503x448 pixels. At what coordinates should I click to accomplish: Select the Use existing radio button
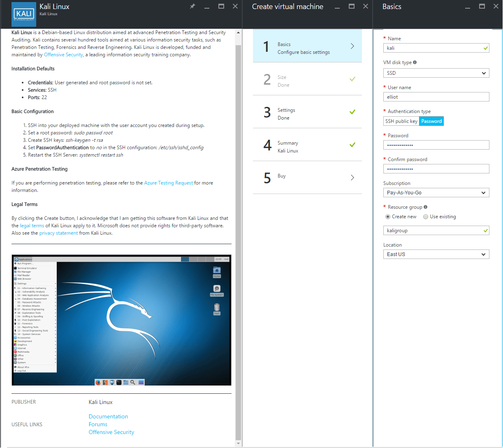click(x=426, y=217)
